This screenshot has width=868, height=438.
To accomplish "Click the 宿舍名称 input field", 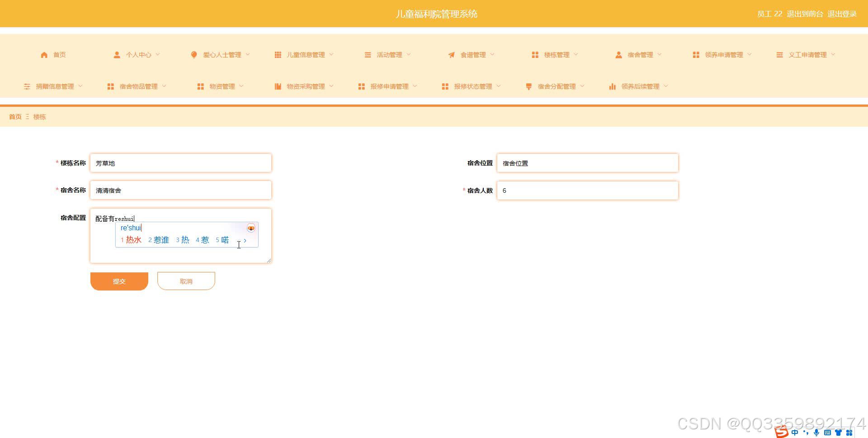I will [x=181, y=190].
